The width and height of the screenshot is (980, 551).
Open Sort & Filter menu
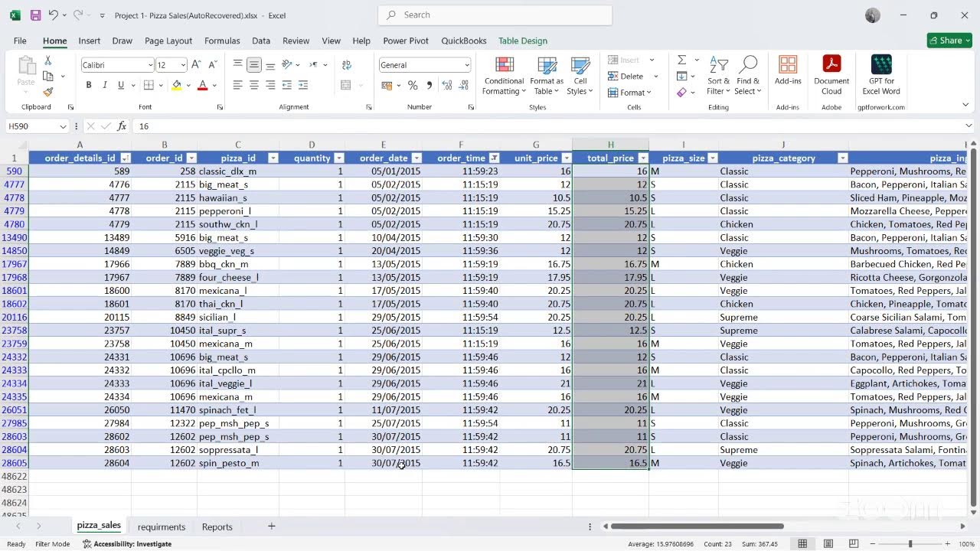point(718,76)
